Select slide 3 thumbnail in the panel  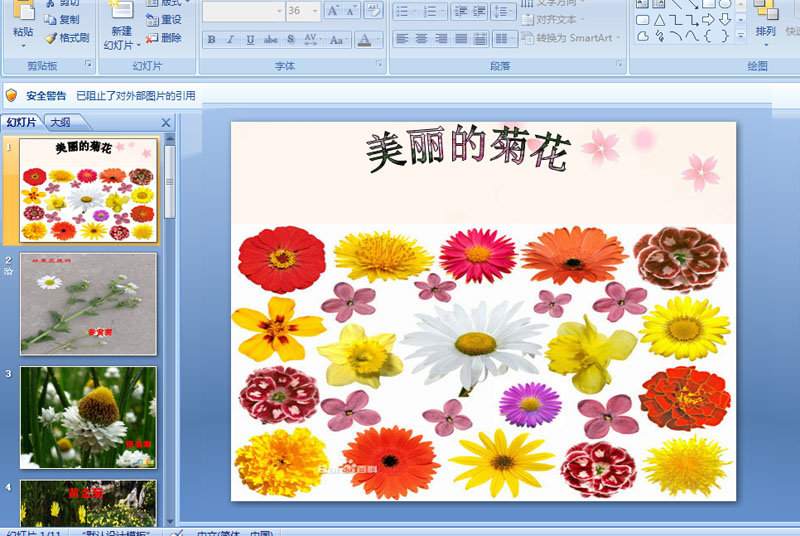pyautogui.click(x=88, y=417)
